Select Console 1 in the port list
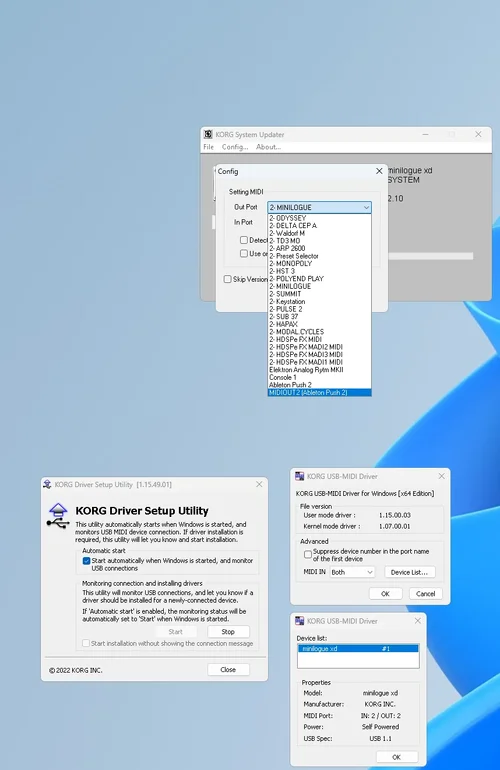Viewport: 500px width, 770px height. pyautogui.click(x=319, y=377)
